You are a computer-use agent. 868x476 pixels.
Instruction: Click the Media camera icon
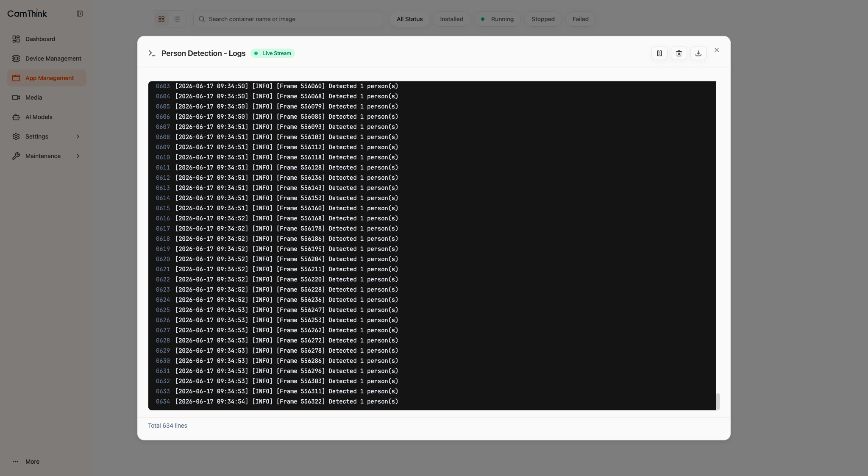[16, 97]
